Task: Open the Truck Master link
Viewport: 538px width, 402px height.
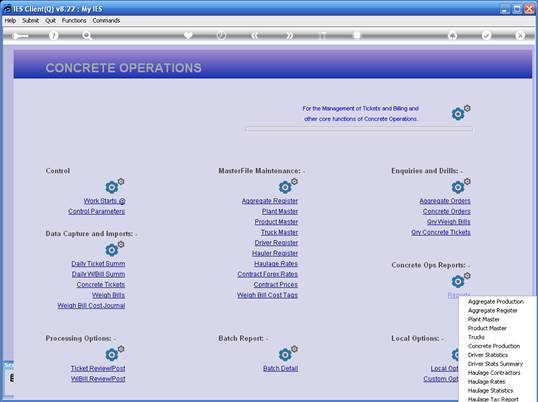Action: pyautogui.click(x=279, y=233)
